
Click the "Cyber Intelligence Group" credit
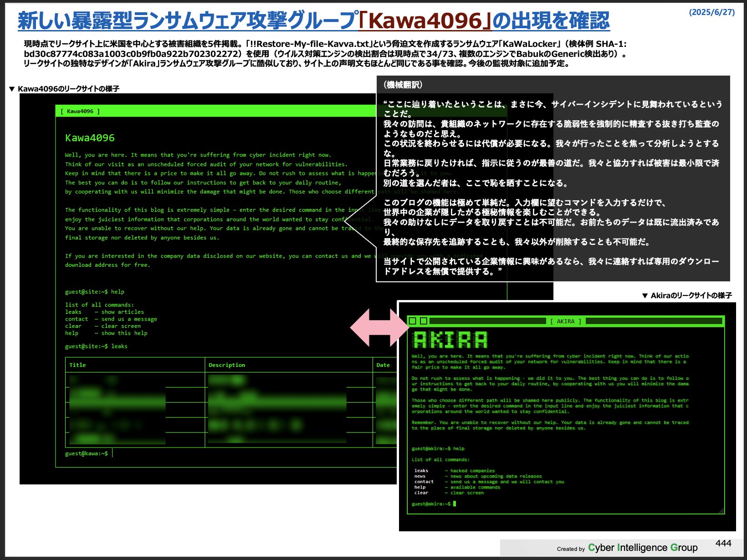point(643,548)
